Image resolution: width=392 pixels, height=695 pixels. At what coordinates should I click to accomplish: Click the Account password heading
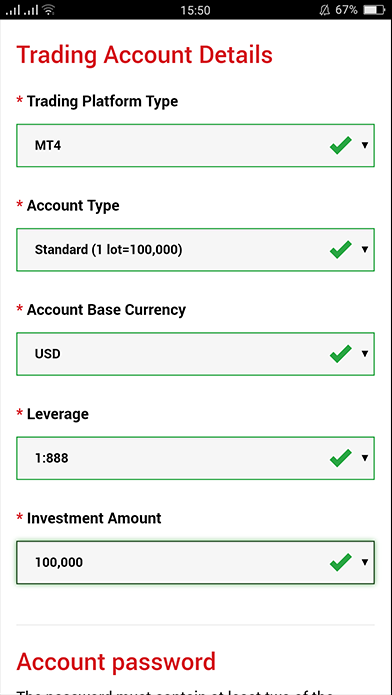[116, 662]
